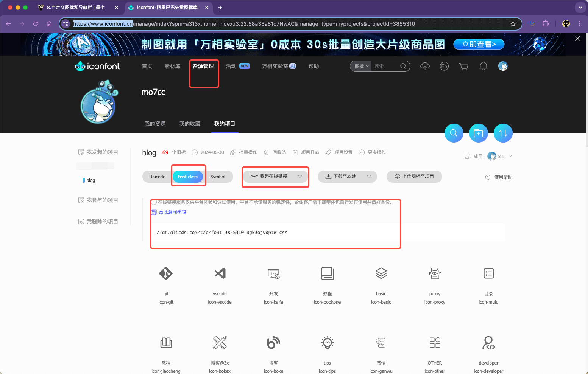Viewport: 588px width, 374px height.
Task: Click the tips lightbulb icon
Action: [x=327, y=343]
